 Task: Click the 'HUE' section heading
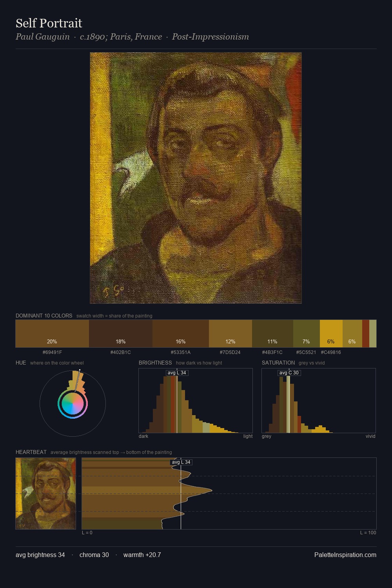[21, 363]
